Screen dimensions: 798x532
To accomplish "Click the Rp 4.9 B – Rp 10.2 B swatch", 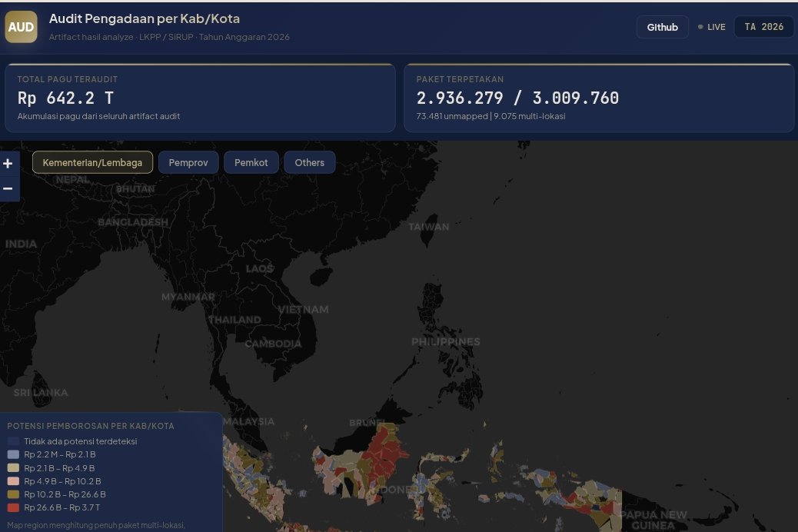I will (x=13, y=481).
